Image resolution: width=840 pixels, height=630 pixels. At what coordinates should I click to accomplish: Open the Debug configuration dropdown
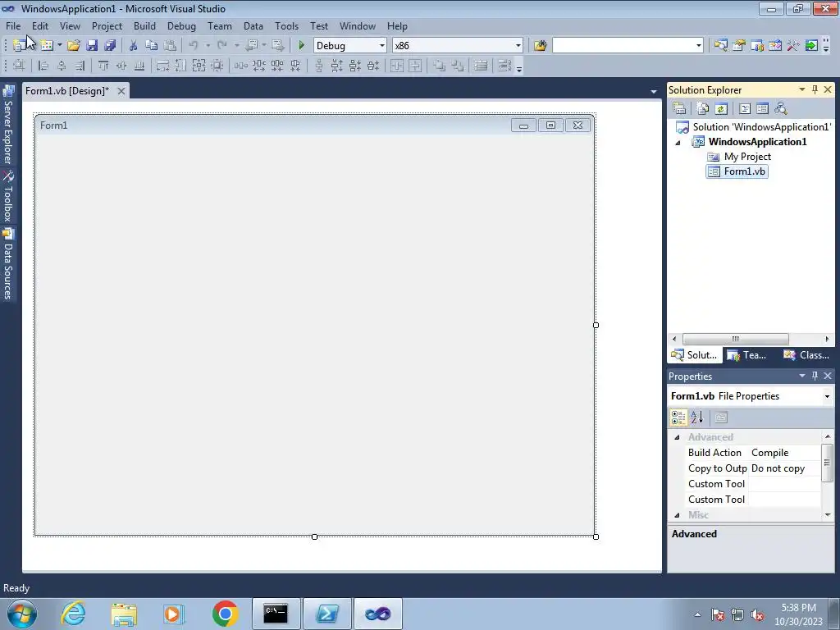point(382,46)
